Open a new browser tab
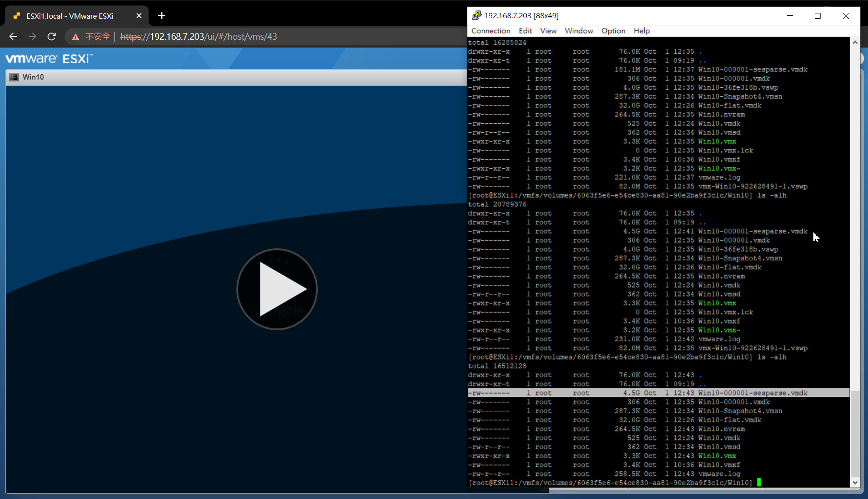 (x=162, y=16)
